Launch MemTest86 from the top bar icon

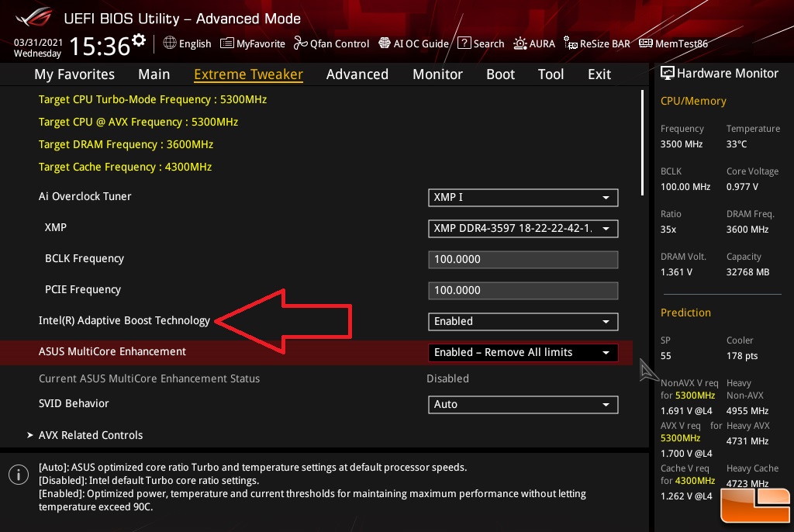(x=646, y=43)
